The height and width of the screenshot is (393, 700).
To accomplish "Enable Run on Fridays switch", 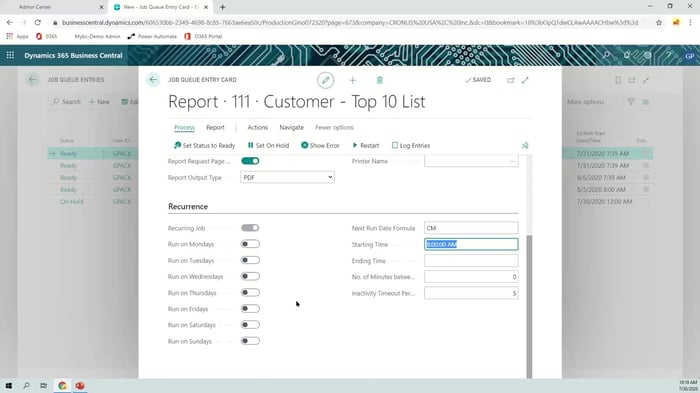I will (250, 309).
